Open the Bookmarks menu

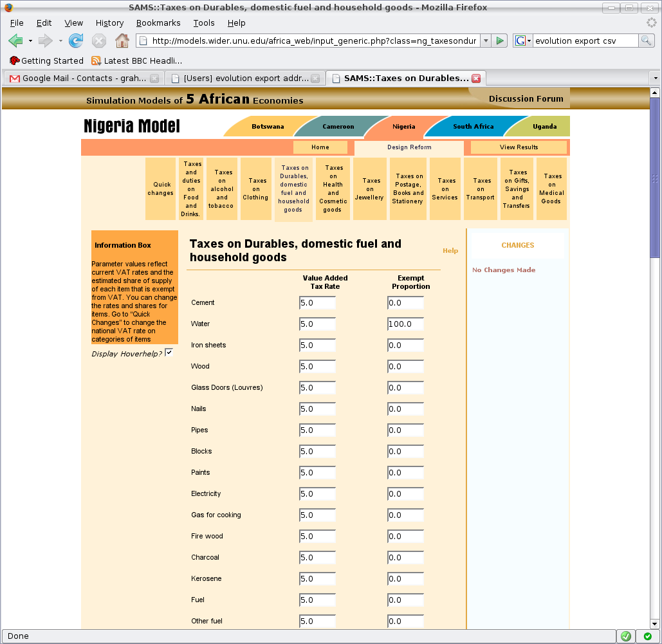tap(158, 23)
